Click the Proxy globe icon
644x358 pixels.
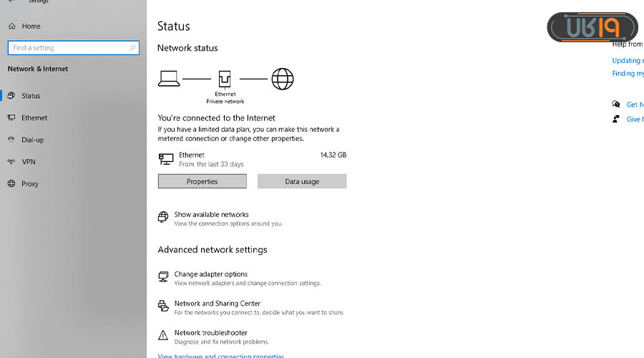(11, 183)
